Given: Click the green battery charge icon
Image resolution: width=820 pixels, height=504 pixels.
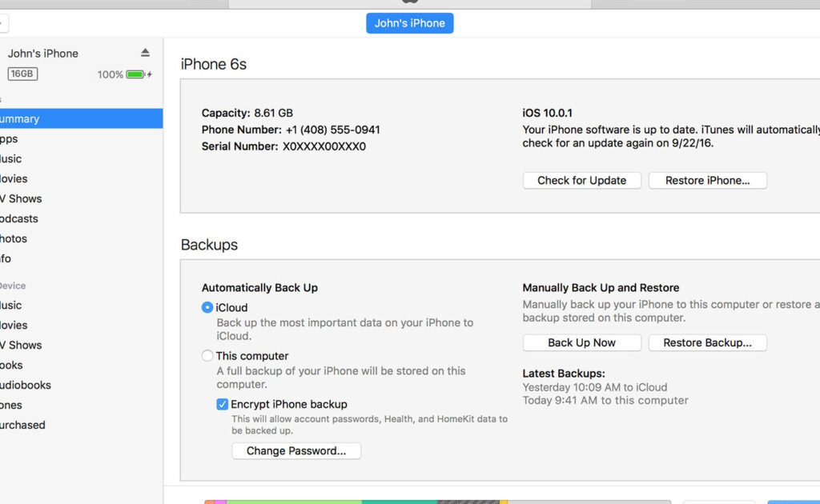Looking at the screenshot, I should 135,74.
